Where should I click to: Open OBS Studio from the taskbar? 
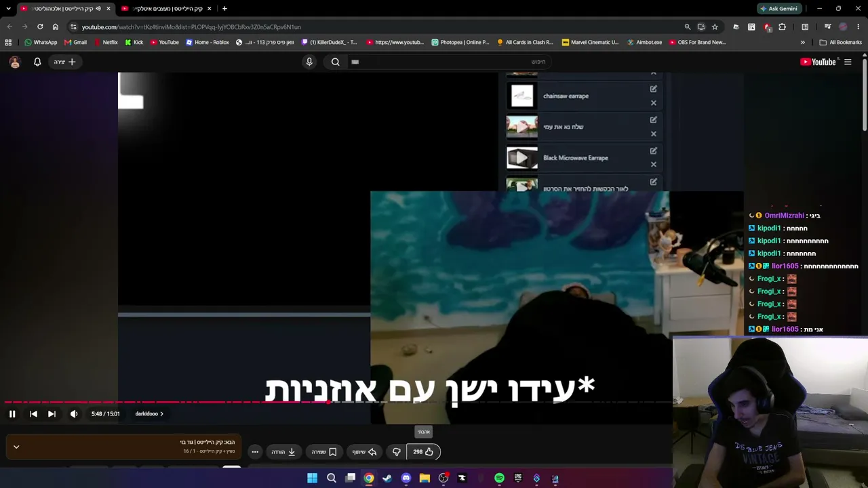pos(443,479)
